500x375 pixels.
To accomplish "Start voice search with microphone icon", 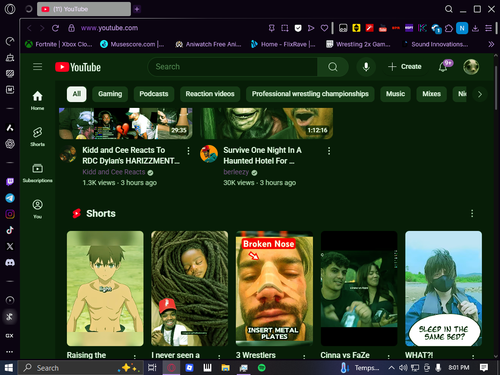I will [366, 67].
